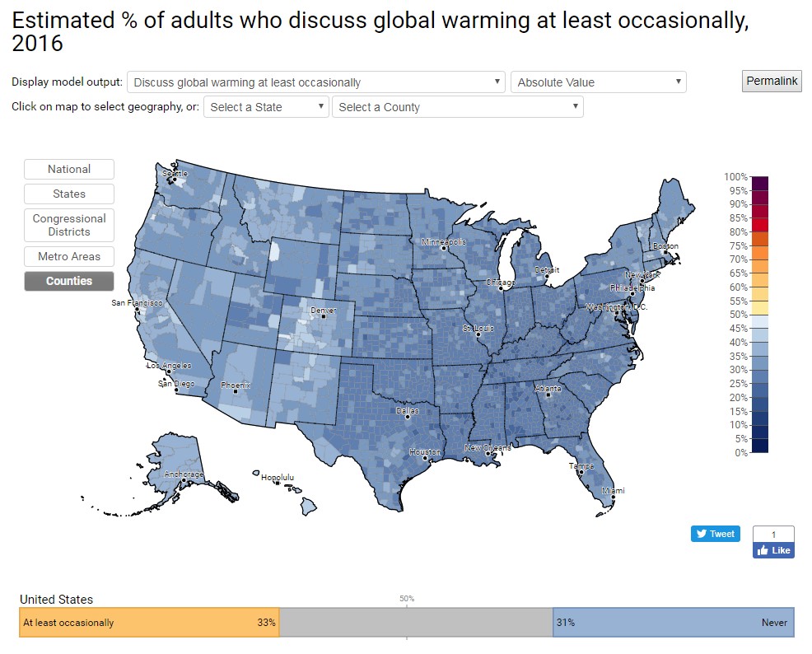Switch to the Metro Areas view

click(68, 256)
